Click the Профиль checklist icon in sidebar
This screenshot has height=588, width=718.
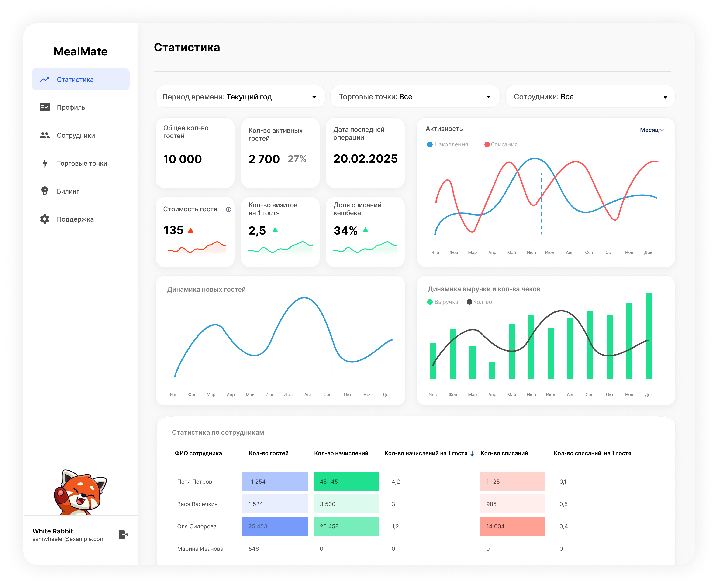45,107
